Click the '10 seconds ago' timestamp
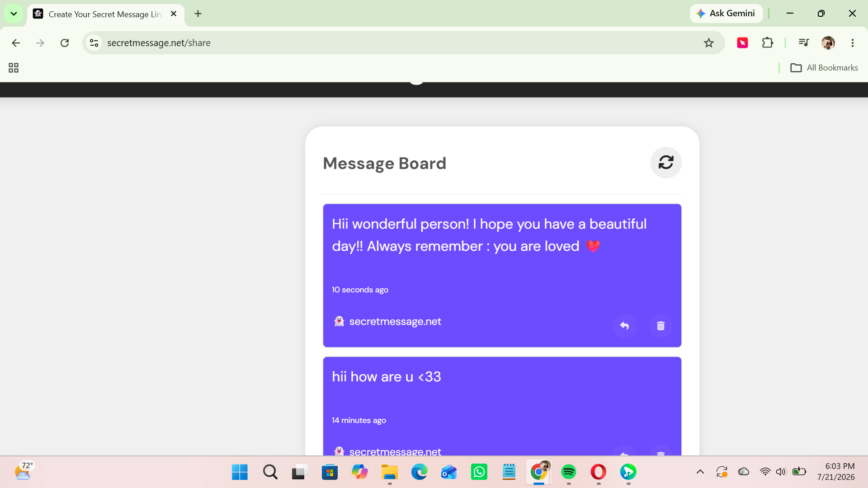Image resolution: width=868 pixels, height=488 pixels. coord(360,290)
